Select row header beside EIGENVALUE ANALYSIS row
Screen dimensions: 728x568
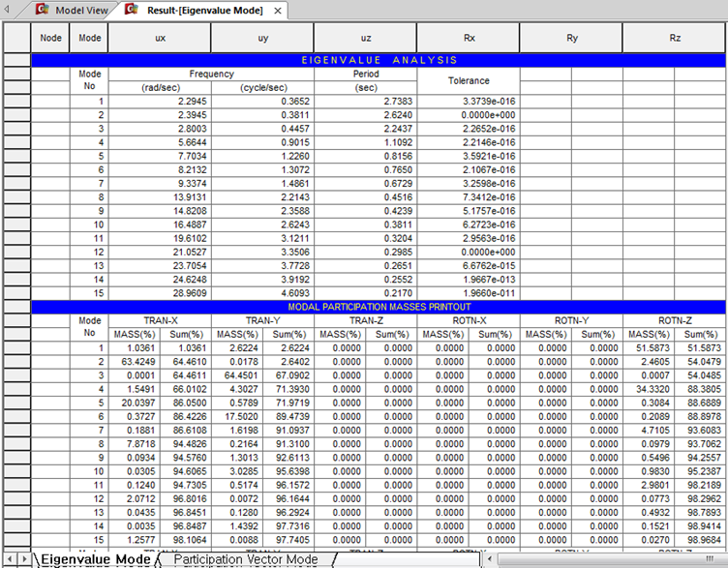(x=17, y=60)
